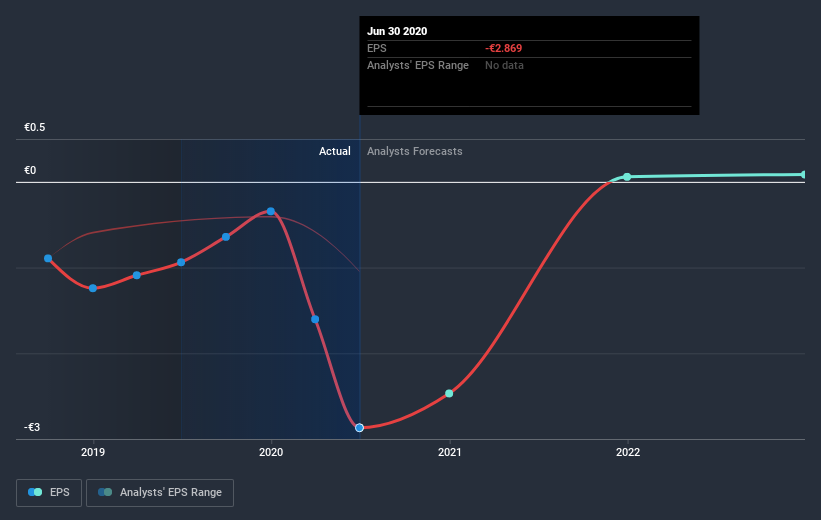Screen dimensions: 821x520
Task: Select the Jun 30 2020 EPS data point
Action: (359, 428)
